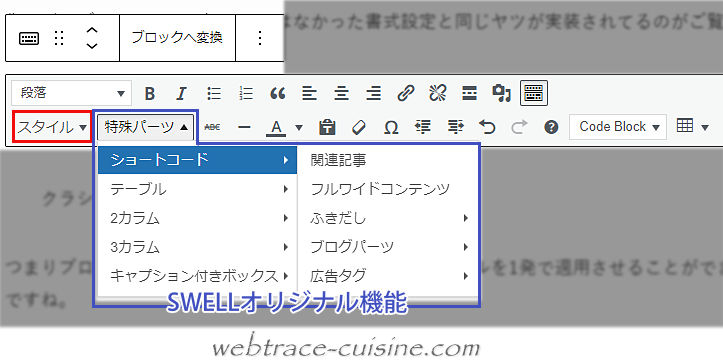Toggle bold formatting
The height and width of the screenshot is (364, 723).
coord(149,94)
